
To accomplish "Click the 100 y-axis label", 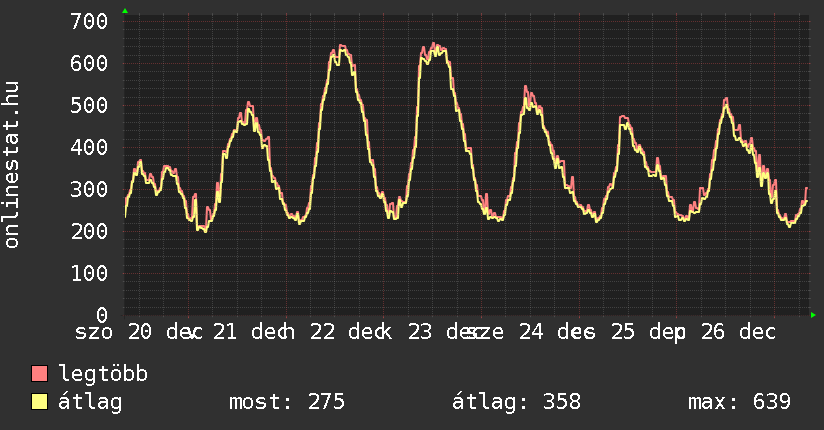I will pyautogui.click(x=90, y=273).
